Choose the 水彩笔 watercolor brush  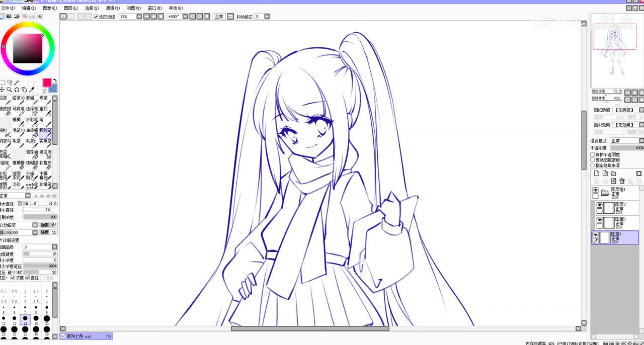point(32,122)
